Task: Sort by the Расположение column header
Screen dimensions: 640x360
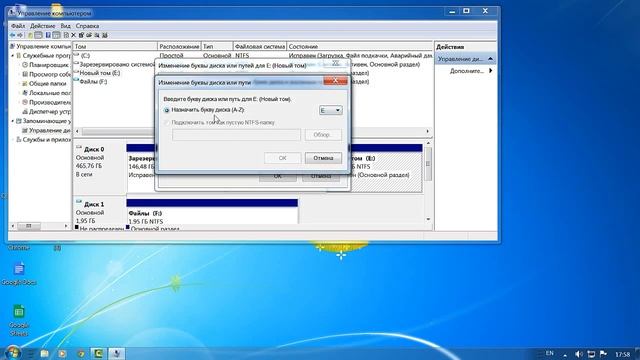Action: pyautogui.click(x=179, y=47)
